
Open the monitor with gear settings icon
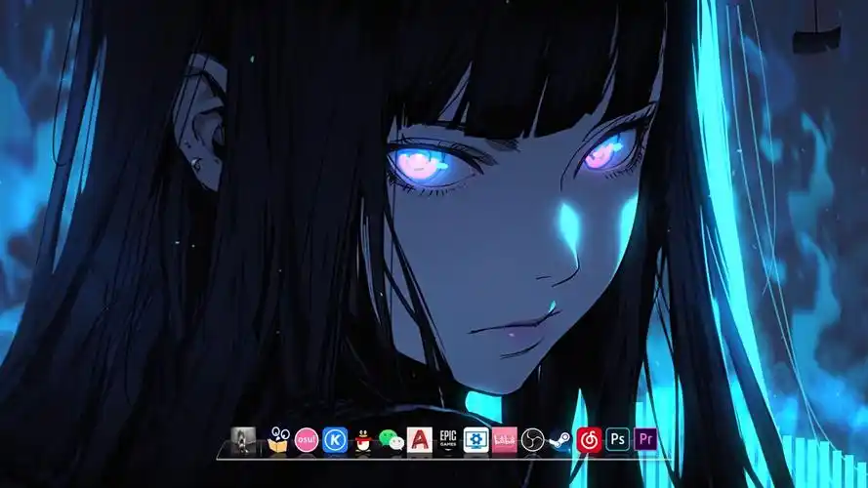tap(476, 440)
